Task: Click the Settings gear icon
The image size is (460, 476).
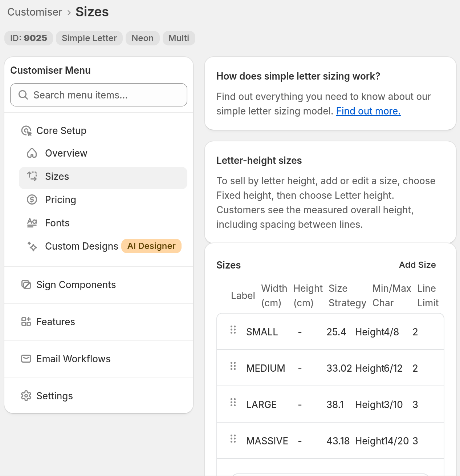Action: coord(26,396)
